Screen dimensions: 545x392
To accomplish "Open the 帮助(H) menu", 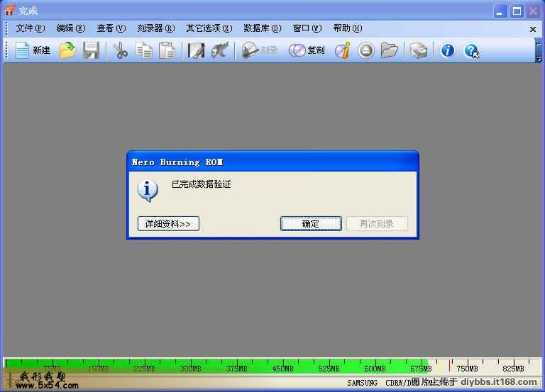I will [x=348, y=28].
